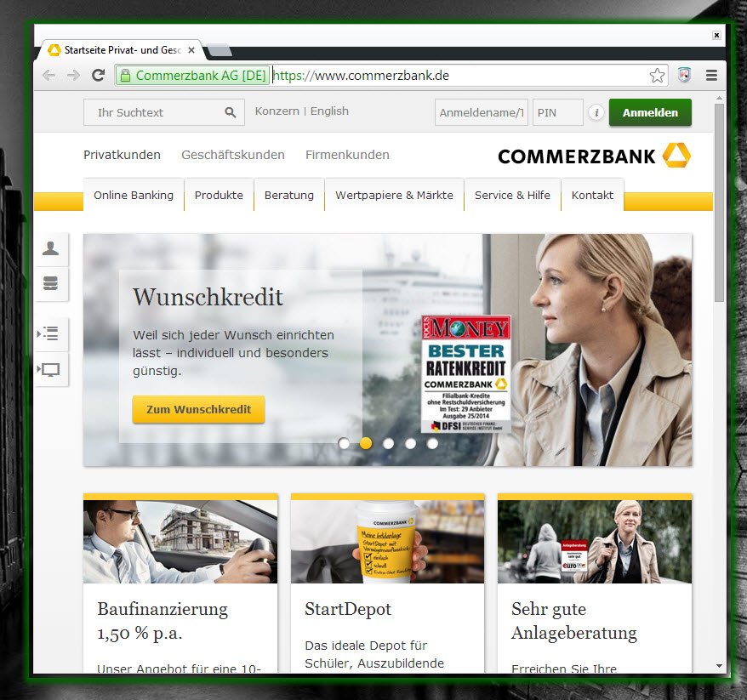Click the green Anmelden button
Screen dimensions: 747x700
[x=650, y=112]
